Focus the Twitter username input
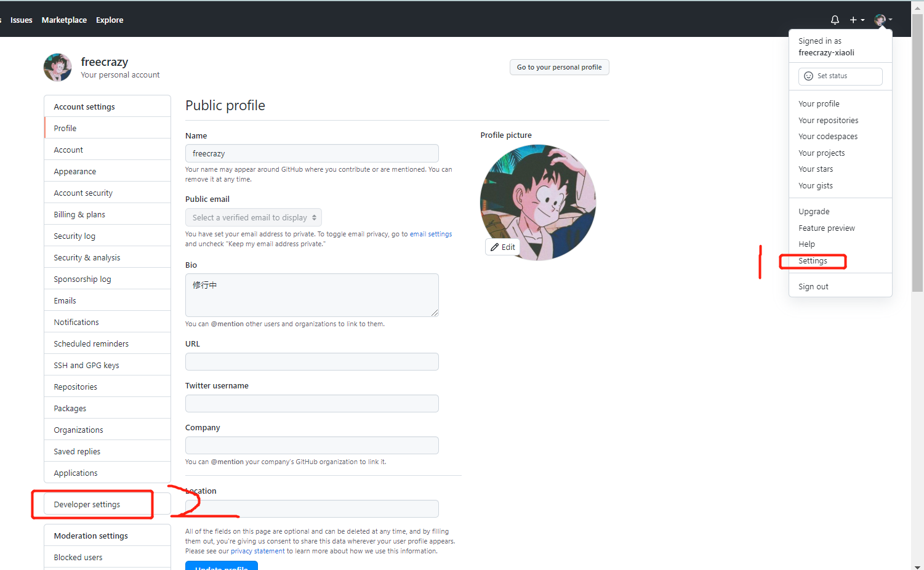Viewport: 924px width, 570px height. 311,404
